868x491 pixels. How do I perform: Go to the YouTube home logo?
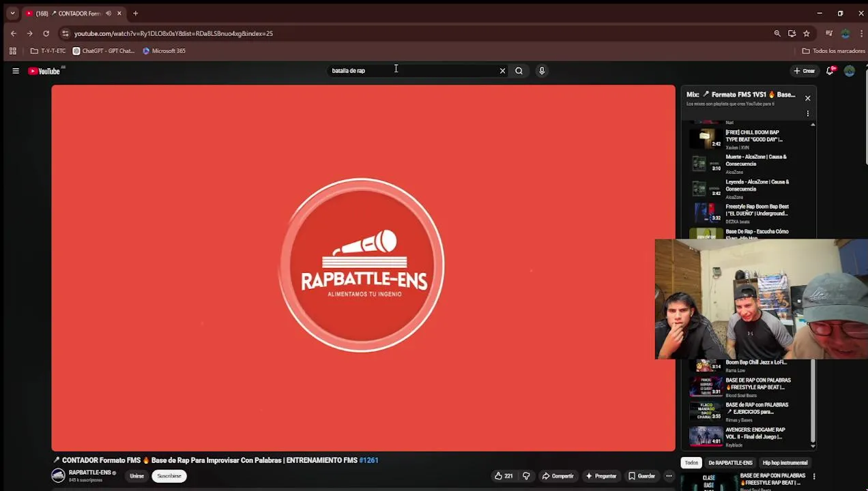[x=44, y=71]
